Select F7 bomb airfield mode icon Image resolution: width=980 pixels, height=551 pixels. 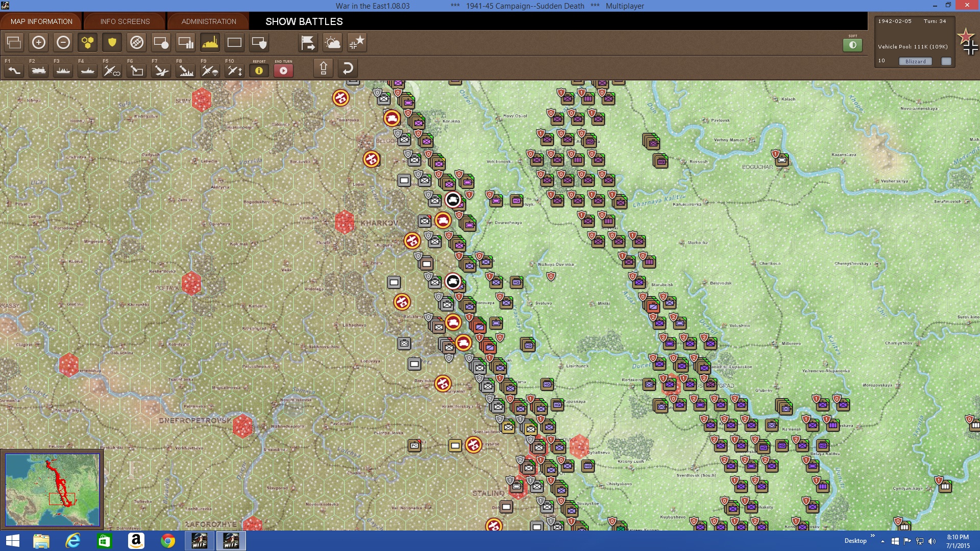click(161, 70)
